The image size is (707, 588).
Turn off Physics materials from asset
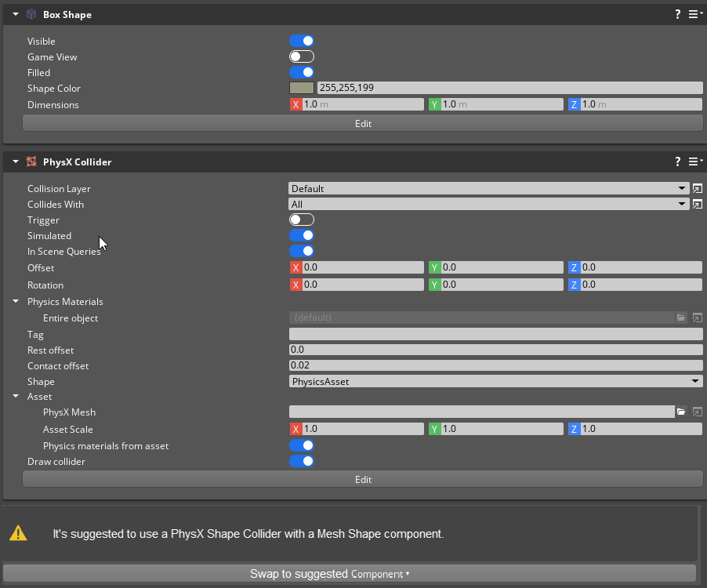pyautogui.click(x=302, y=445)
